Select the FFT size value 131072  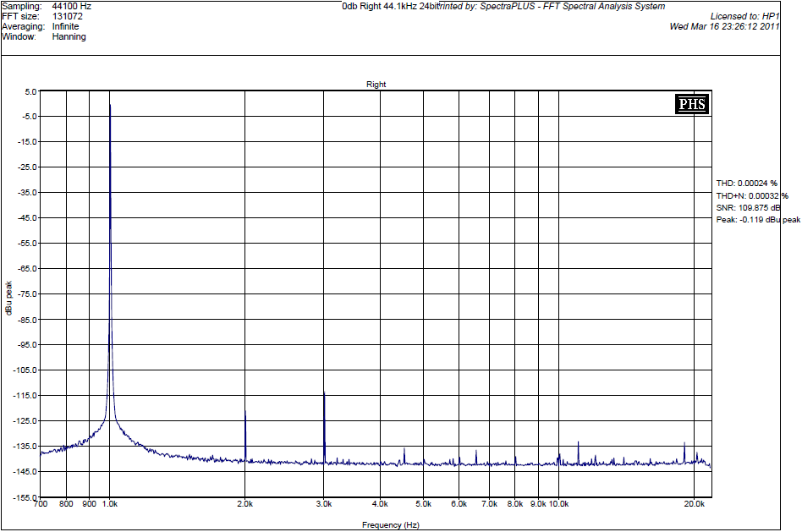coord(67,16)
